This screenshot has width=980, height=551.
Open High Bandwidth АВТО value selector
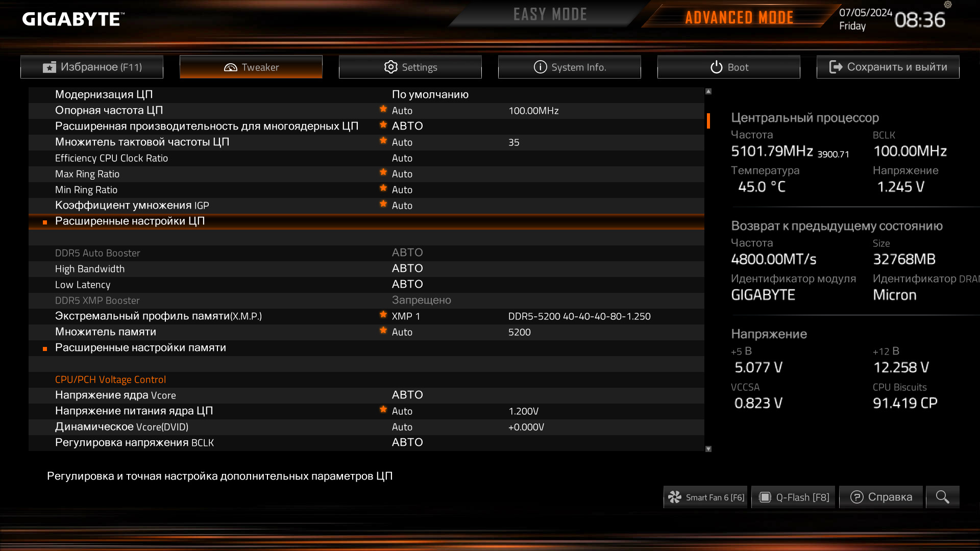407,269
